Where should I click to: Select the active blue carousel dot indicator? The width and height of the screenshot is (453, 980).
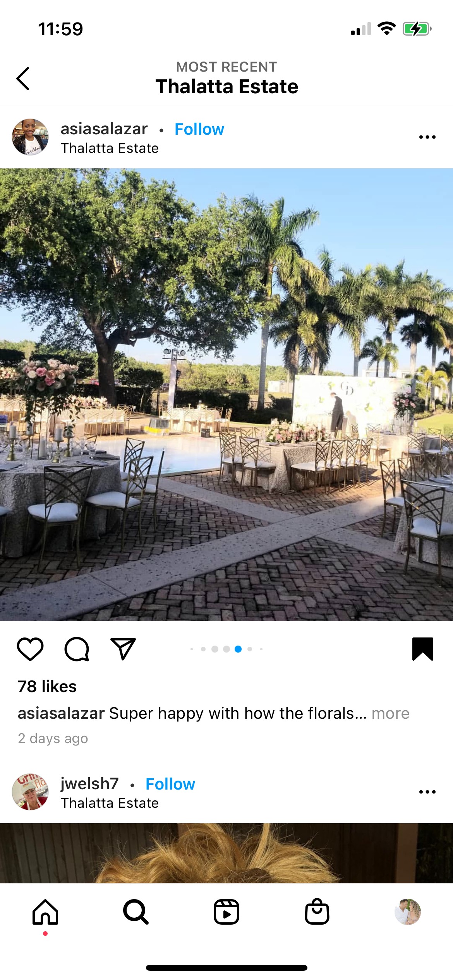click(x=238, y=649)
